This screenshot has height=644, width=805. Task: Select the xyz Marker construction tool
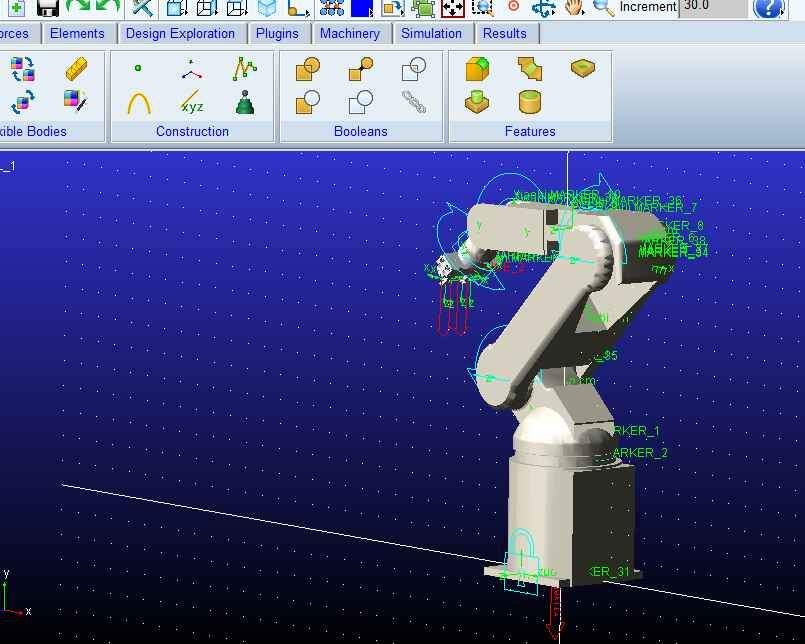pyautogui.click(x=192, y=102)
